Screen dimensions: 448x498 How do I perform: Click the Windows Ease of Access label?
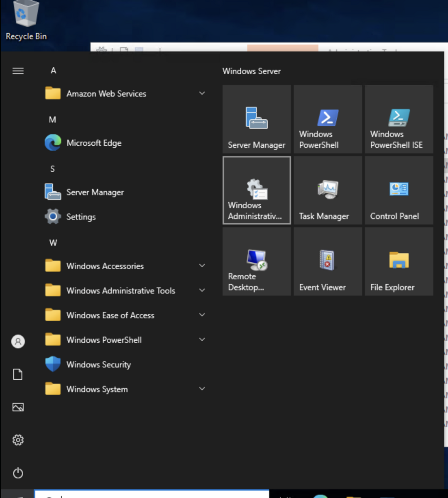(110, 315)
